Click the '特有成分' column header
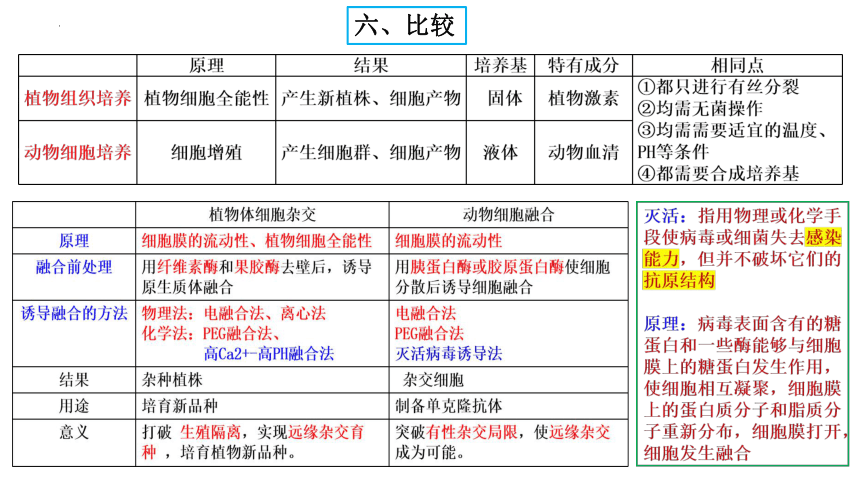The width and height of the screenshot is (860, 484). 583,65
